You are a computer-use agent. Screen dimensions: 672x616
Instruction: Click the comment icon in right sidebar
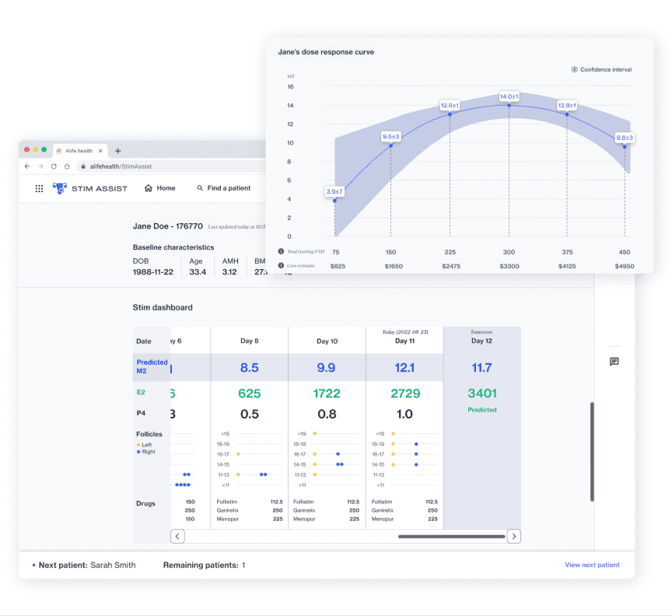[x=614, y=362]
